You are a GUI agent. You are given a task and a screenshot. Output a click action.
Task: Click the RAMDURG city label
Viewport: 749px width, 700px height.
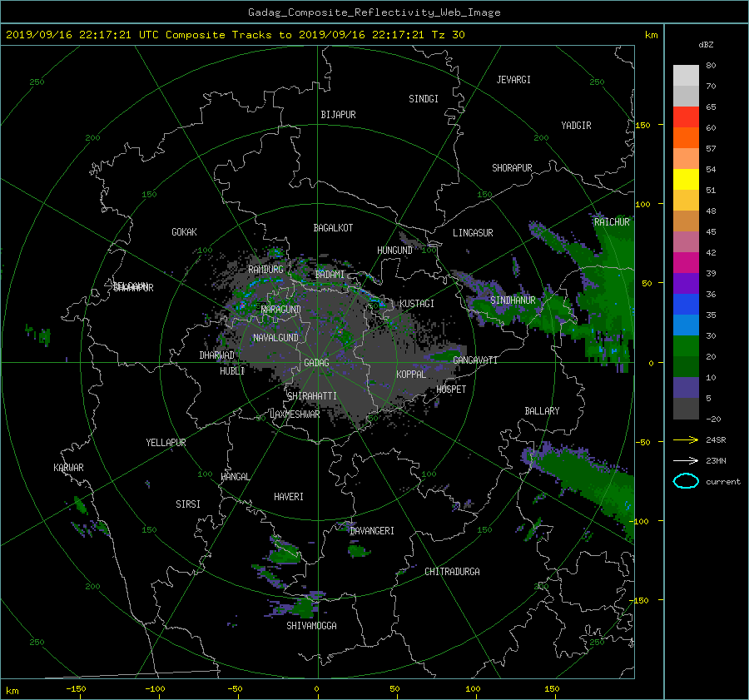(265, 270)
